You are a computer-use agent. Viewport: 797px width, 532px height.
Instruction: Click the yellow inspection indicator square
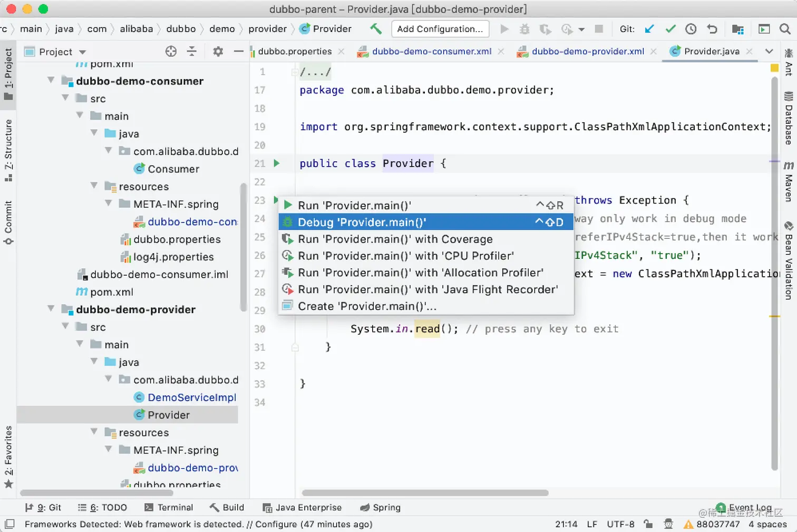[774, 67]
